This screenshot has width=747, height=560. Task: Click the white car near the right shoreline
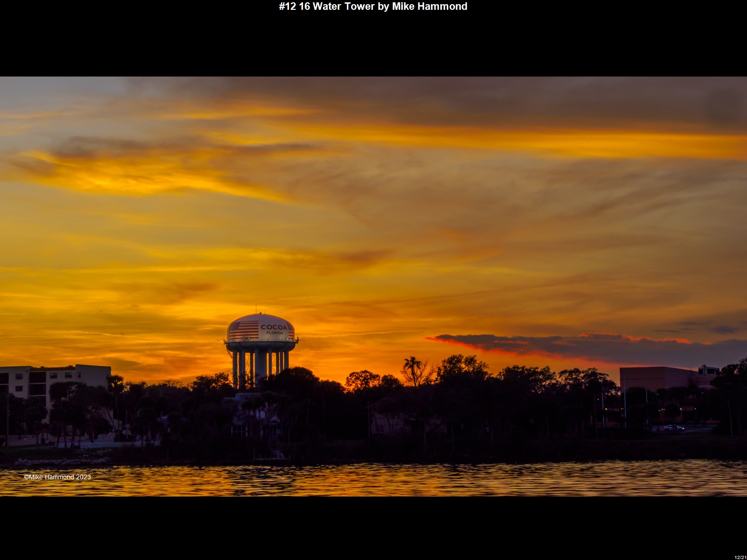point(674,427)
